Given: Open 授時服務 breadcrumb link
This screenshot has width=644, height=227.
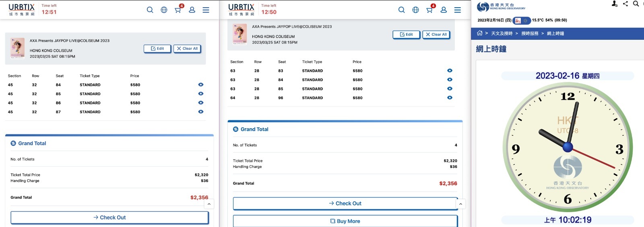Looking at the screenshot, I should (x=530, y=33).
